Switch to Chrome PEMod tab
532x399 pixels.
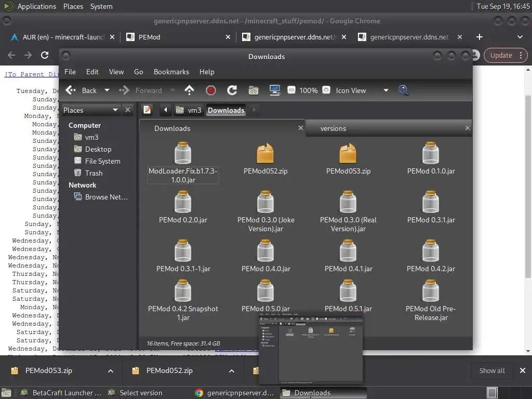click(x=178, y=37)
